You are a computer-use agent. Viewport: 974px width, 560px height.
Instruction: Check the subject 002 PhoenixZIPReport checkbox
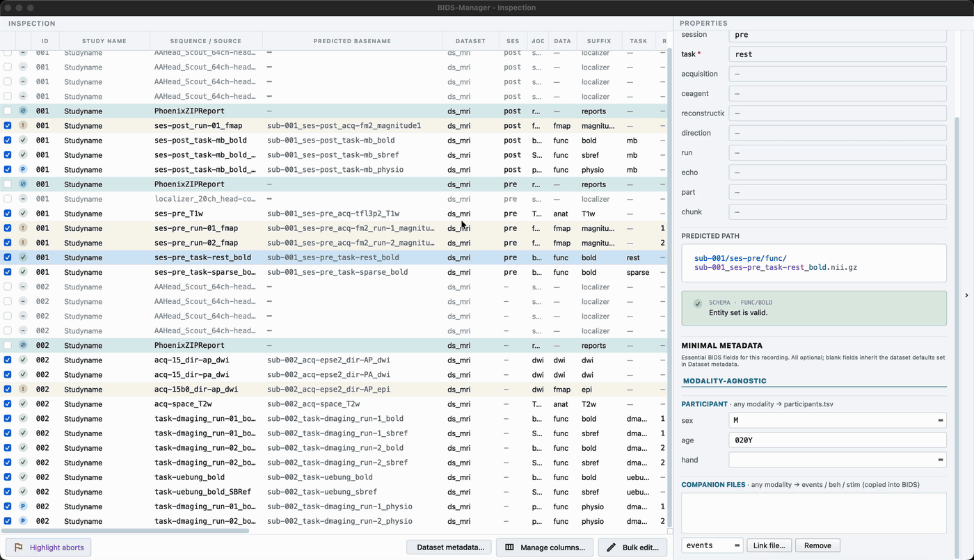click(x=8, y=346)
